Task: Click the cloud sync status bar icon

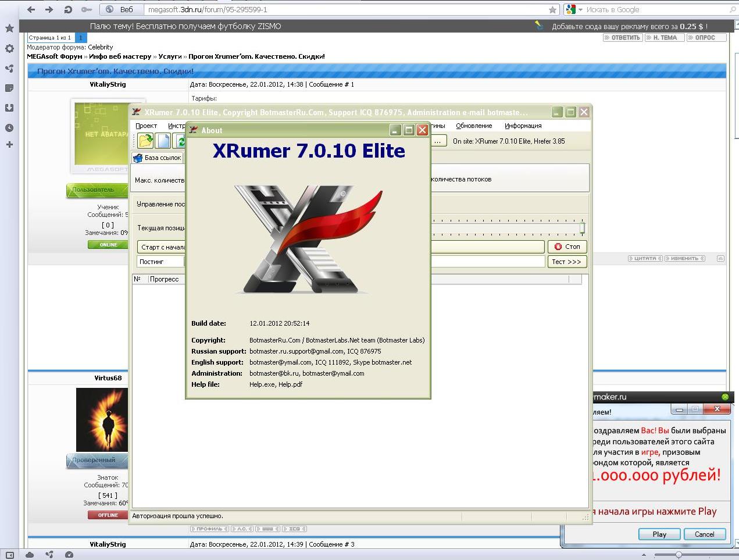Action: pyautogui.click(x=29, y=555)
